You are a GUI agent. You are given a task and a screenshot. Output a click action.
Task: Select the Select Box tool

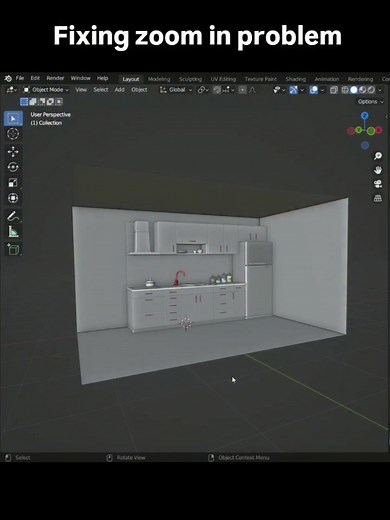13,119
